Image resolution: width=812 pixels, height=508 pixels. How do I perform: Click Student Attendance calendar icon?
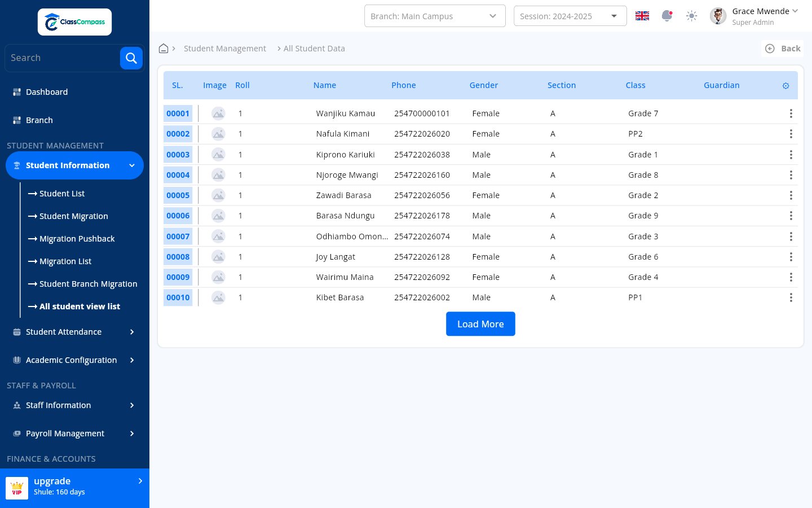pos(17,332)
